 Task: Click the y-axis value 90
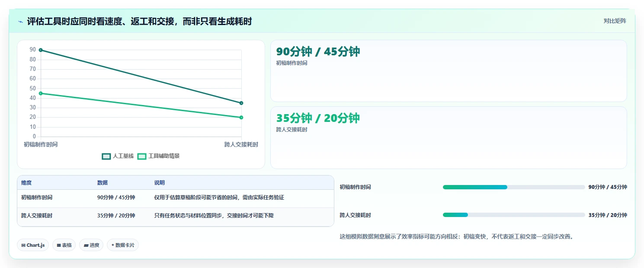tap(33, 50)
